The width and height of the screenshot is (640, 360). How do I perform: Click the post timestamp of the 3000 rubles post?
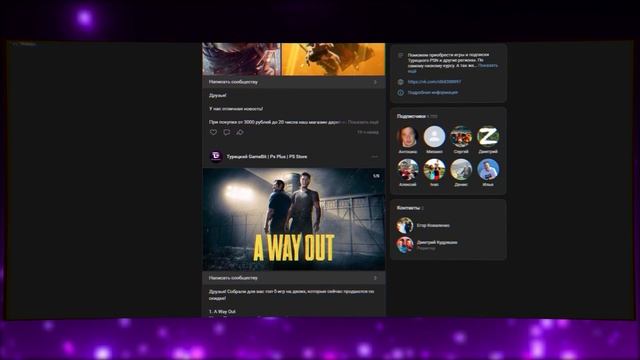coord(368,132)
